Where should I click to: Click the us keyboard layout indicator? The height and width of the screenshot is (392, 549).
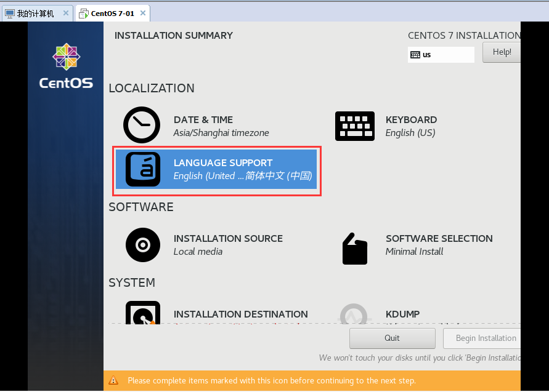pyautogui.click(x=441, y=55)
